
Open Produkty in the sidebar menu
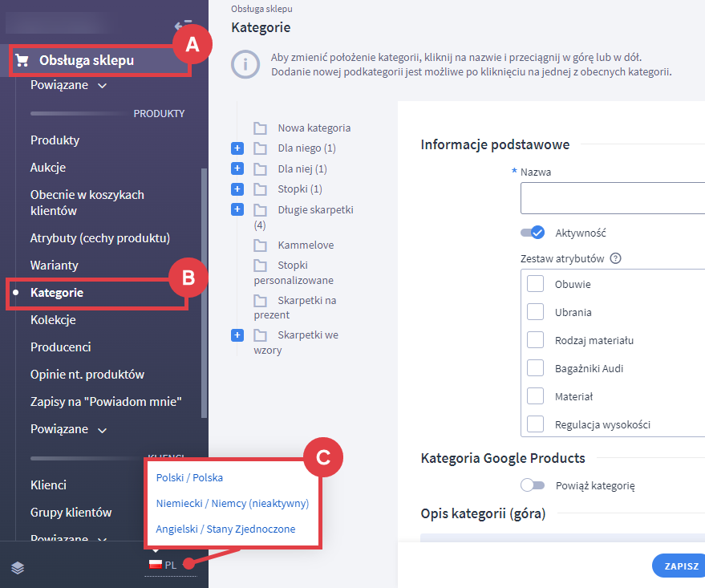click(55, 140)
